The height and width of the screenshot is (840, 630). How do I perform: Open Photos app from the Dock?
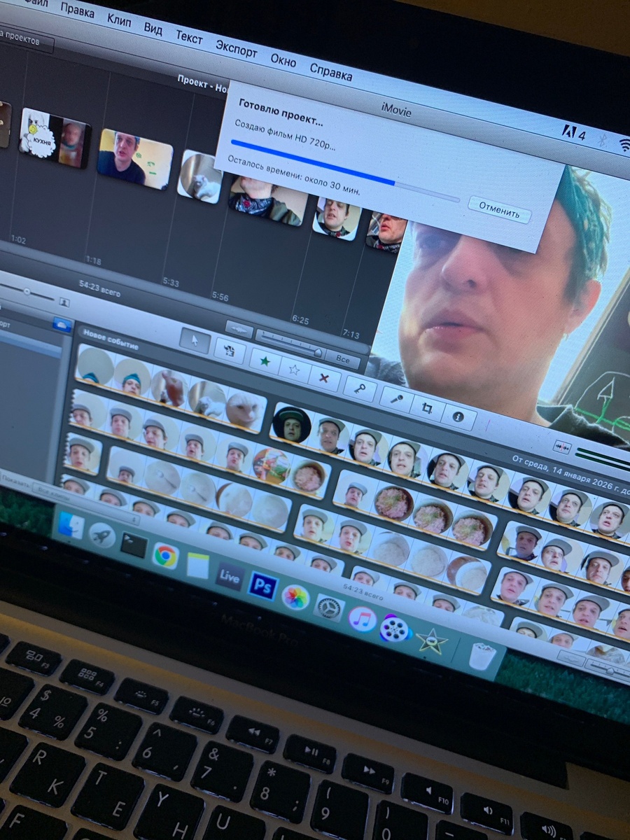click(x=295, y=596)
